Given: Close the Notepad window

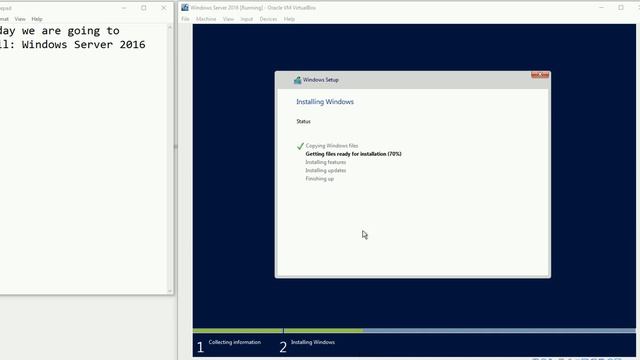Looking at the screenshot, I should pyautogui.click(x=164, y=8).
